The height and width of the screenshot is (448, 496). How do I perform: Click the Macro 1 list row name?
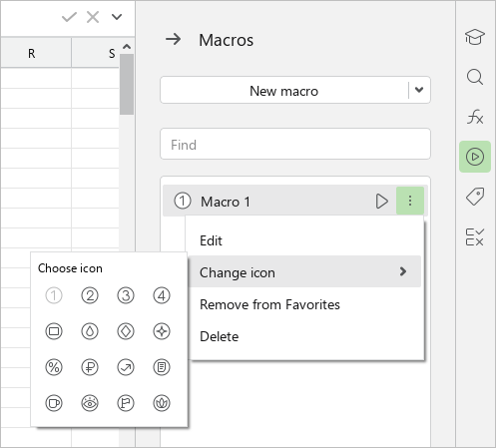pos(226,202)
